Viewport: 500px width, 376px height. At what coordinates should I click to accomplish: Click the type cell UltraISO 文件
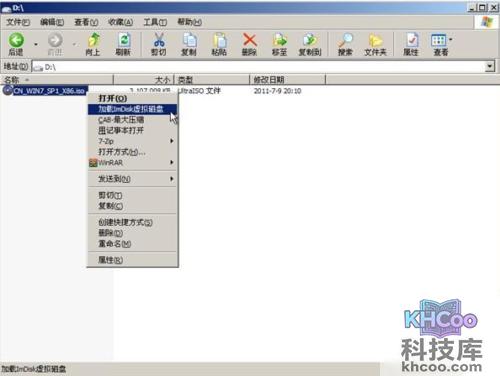click(x=199, y=91)
